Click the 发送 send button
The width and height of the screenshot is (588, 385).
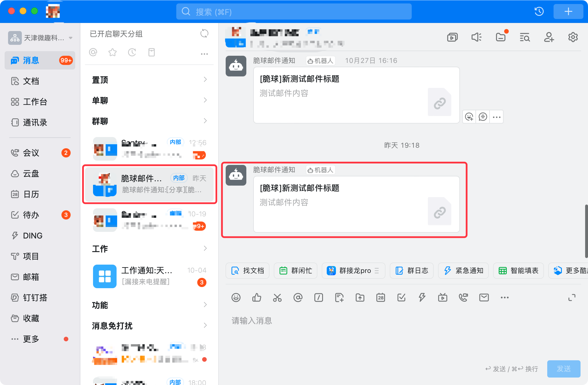tap(564, 369)
